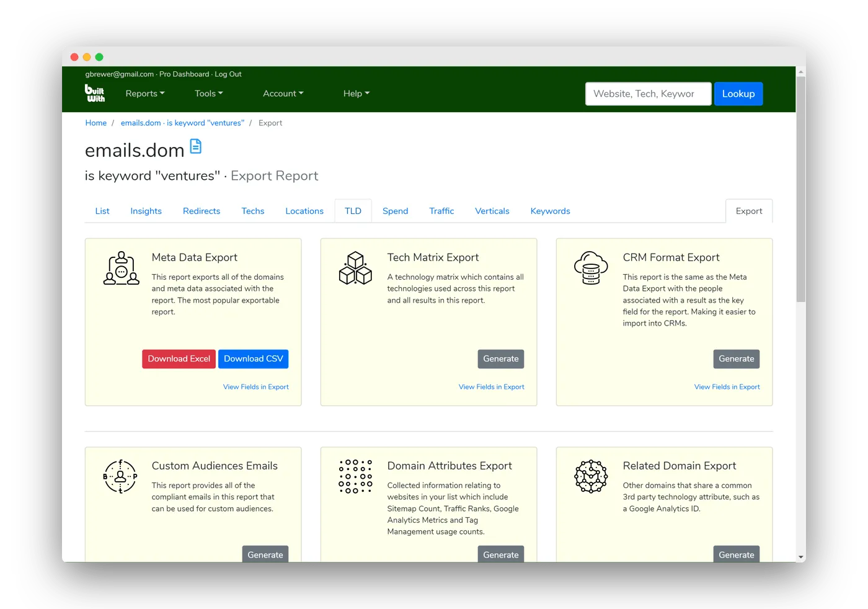This screenshot has height=609, width=868.
Task: Select the Keywords tab
Action: point(550,211)
